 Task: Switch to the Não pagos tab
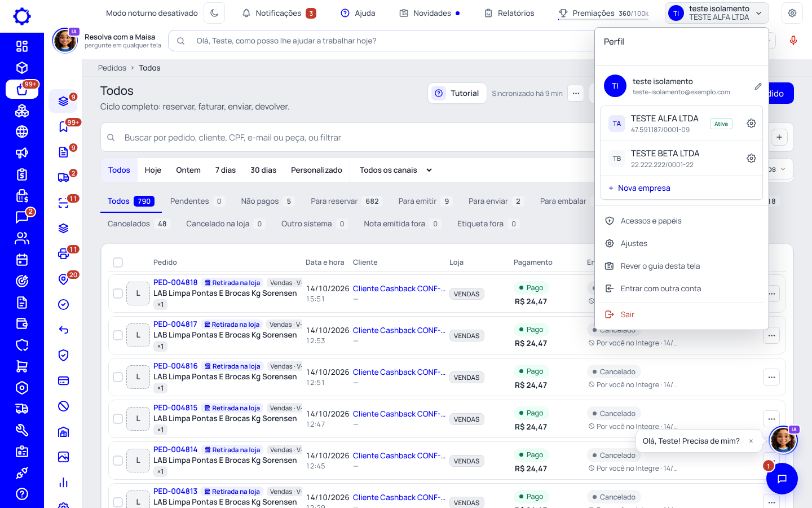pyautogui.click(x=267, y=201)
